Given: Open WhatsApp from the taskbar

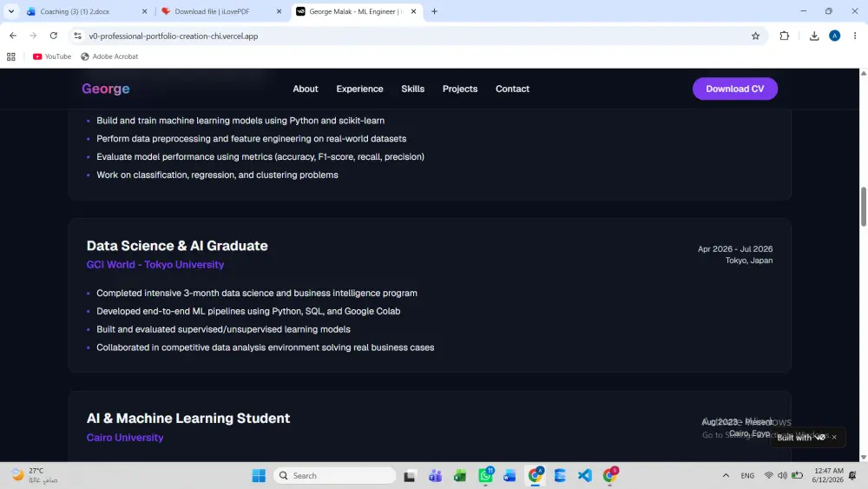Looking at the screenshot, I should point(485,476).
